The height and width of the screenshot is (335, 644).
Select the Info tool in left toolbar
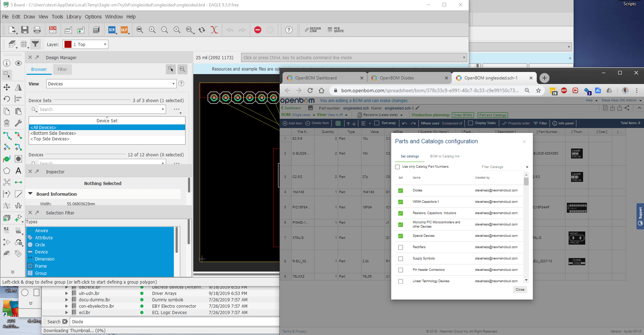[7, 63]
